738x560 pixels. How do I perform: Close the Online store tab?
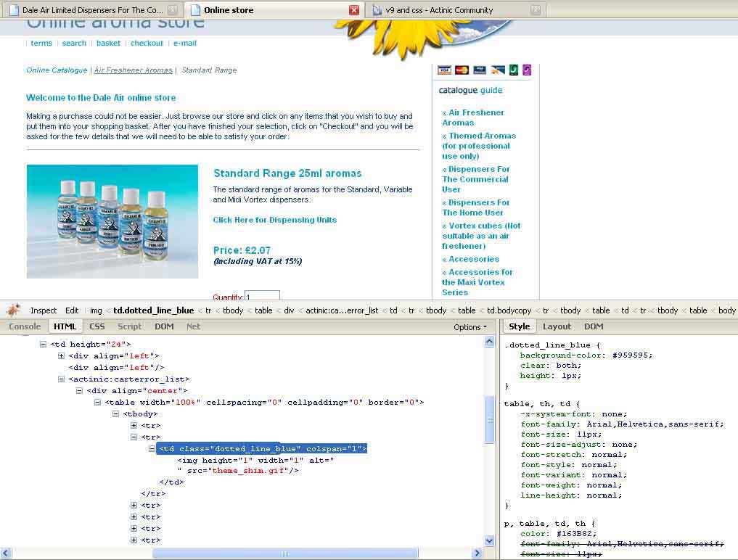pos(354,10)
